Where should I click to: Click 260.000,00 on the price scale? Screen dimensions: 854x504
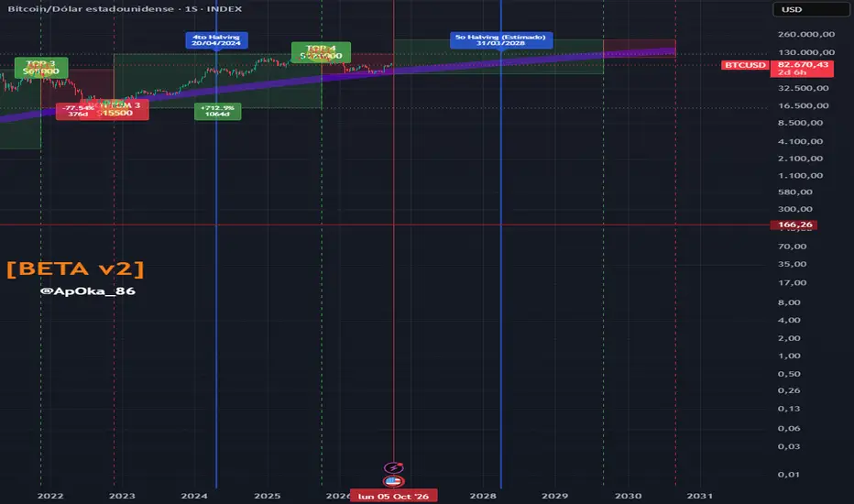pos(806,34)
